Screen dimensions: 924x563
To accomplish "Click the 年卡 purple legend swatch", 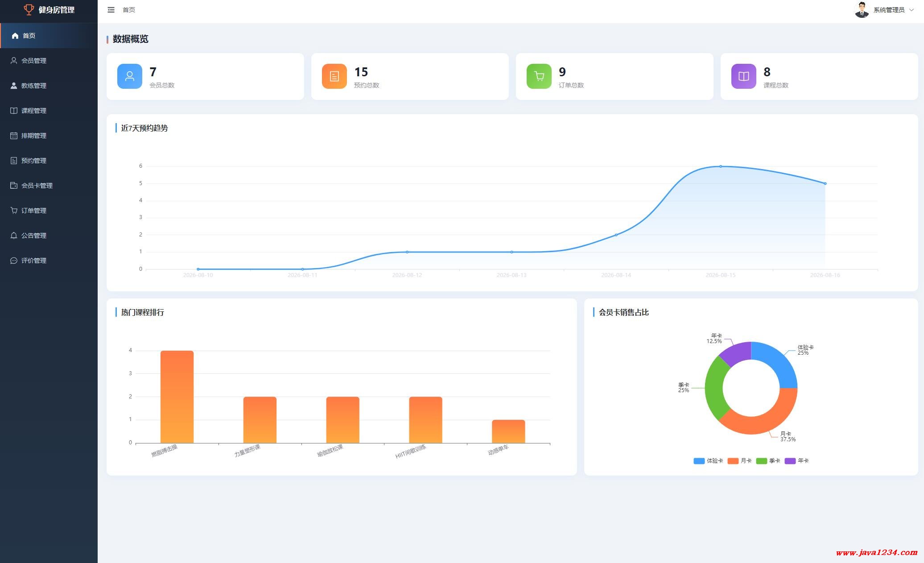I will pyautogui.click(x=790, y=461).
